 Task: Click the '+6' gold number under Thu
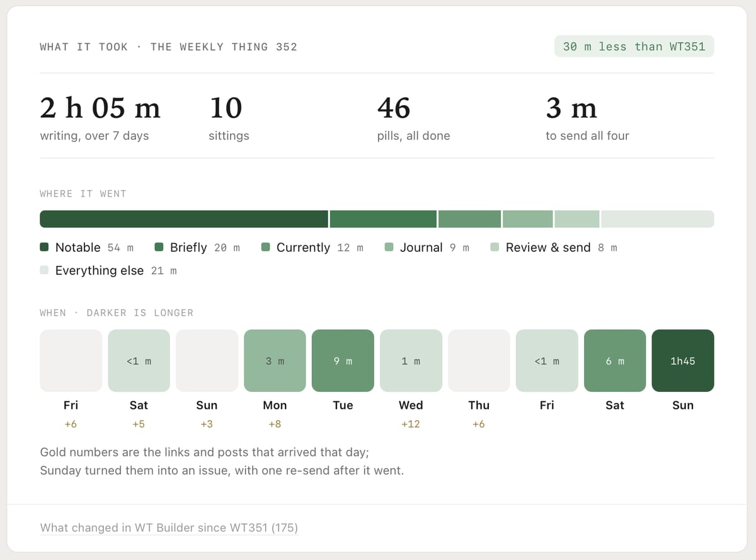tap(479, 424)
